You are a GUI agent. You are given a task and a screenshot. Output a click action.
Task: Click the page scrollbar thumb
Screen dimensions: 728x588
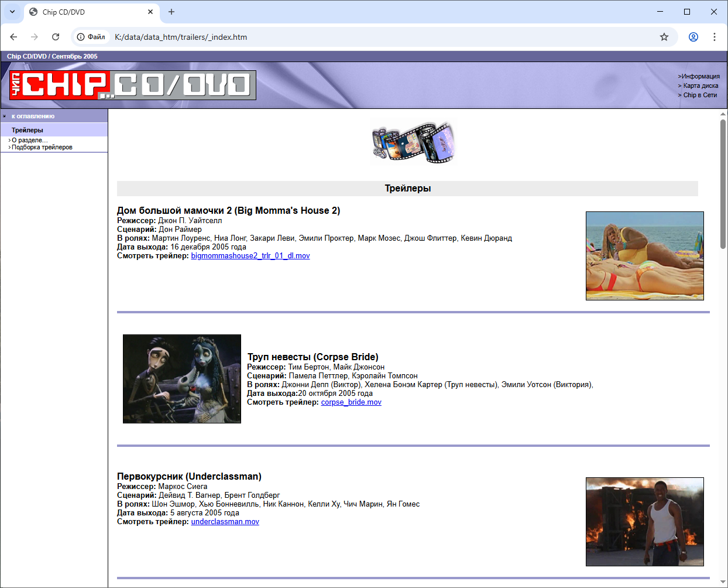[x=723, y=184]
